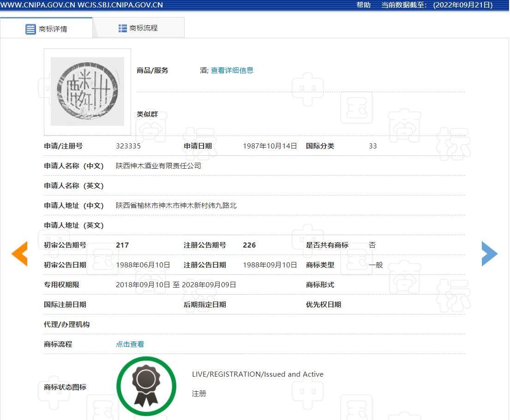Click the 查看详细信息 link for goods/services

[232, 71]
